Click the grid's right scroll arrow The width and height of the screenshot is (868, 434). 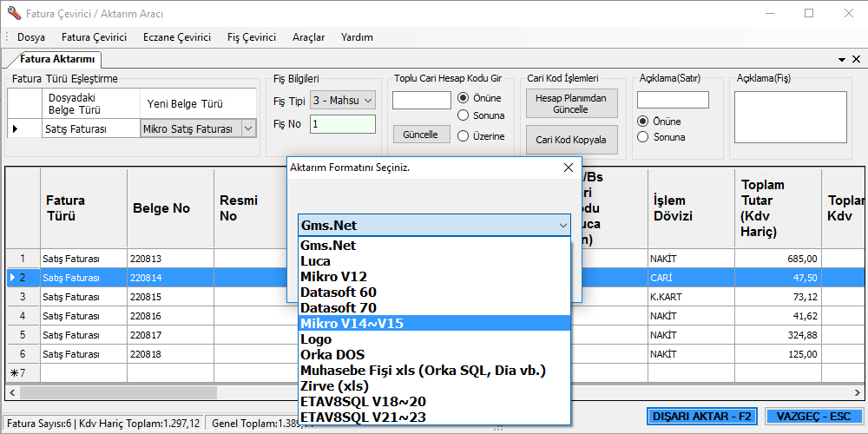point(857,392)
